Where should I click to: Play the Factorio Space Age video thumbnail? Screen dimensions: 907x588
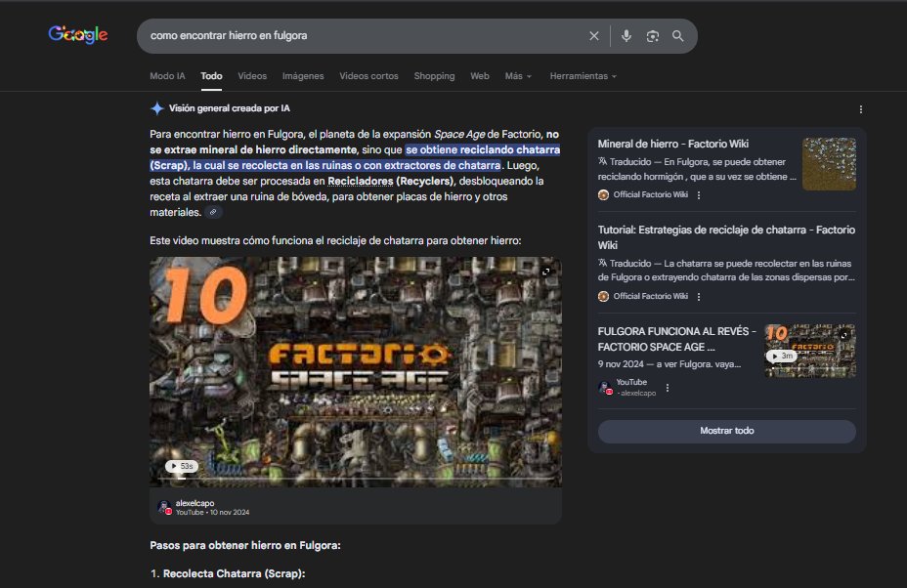355,371
